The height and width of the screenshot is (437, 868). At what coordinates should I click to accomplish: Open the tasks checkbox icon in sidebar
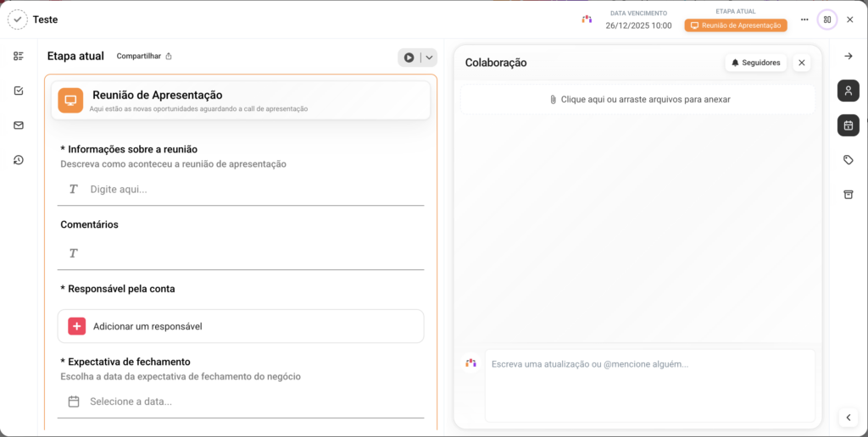(19, 91)
